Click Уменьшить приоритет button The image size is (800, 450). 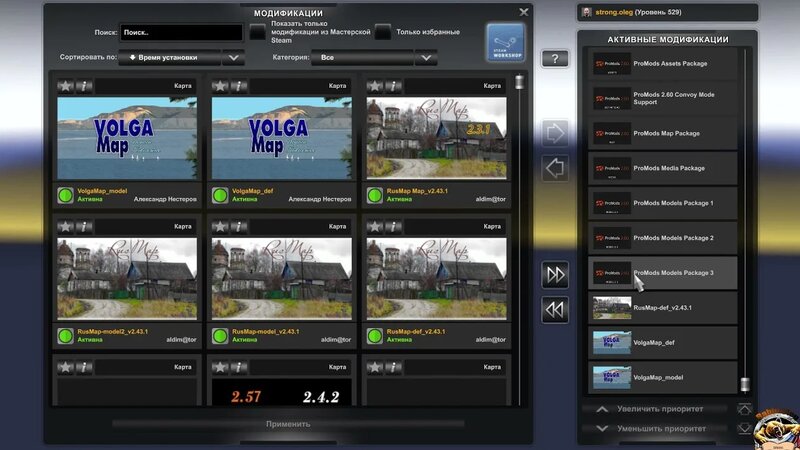point(656,429)
